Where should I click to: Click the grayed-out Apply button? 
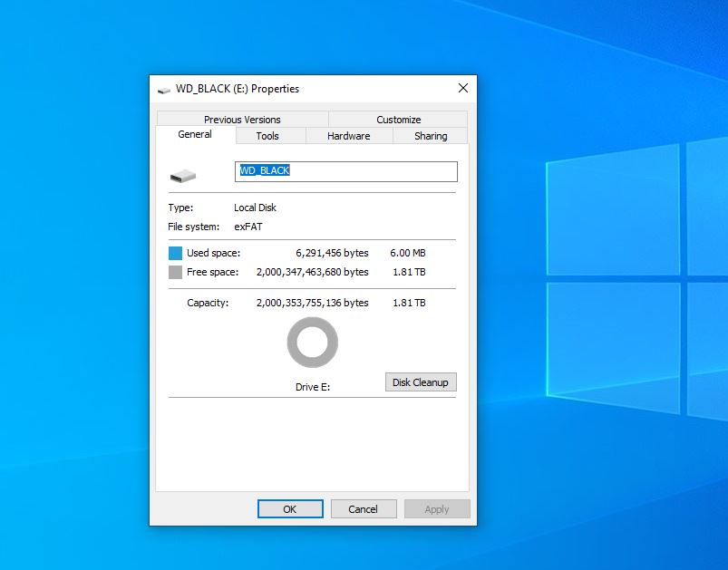click(437, 509)
